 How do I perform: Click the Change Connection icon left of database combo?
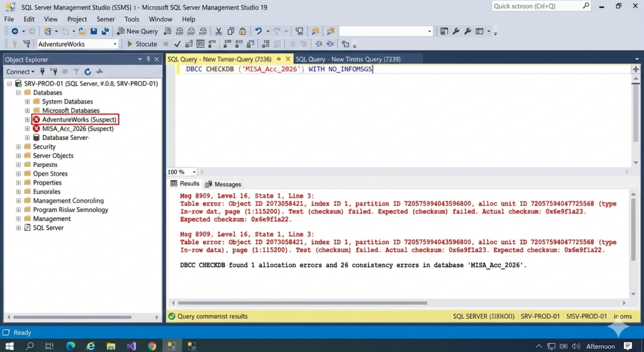click(x=26, y=44)
